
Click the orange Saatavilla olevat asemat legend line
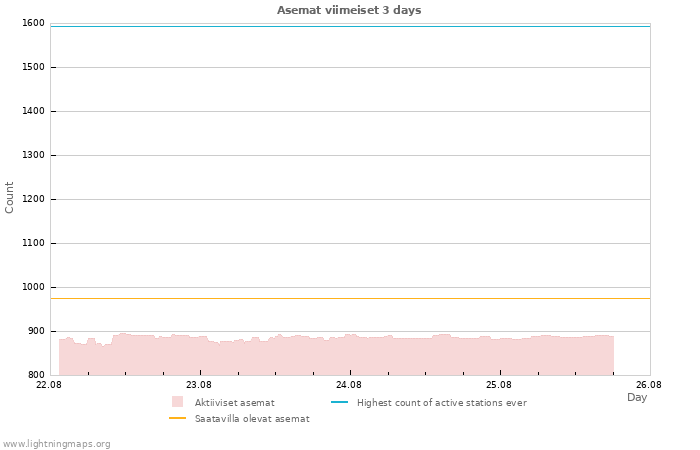tap(177, 418)
